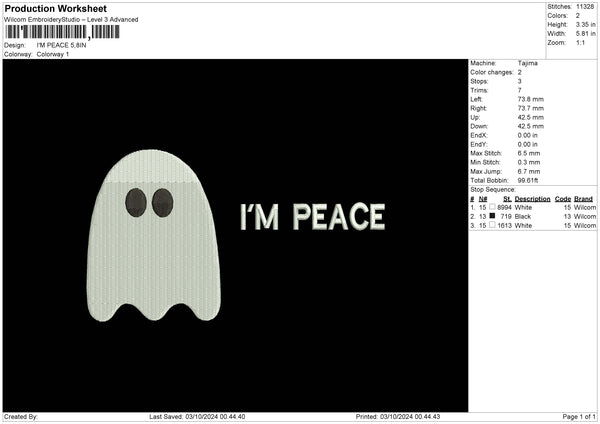Click the Max Stitch value "6.5 mm"
Image resolution: width=600 pixels, height=424 pixels.
[529, 153]
